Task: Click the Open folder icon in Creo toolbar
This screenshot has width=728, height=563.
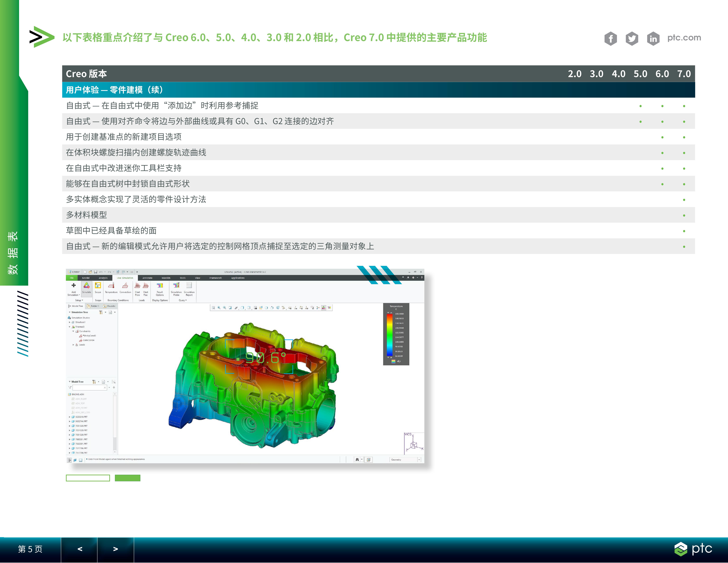Action: (x=90, y=272)
